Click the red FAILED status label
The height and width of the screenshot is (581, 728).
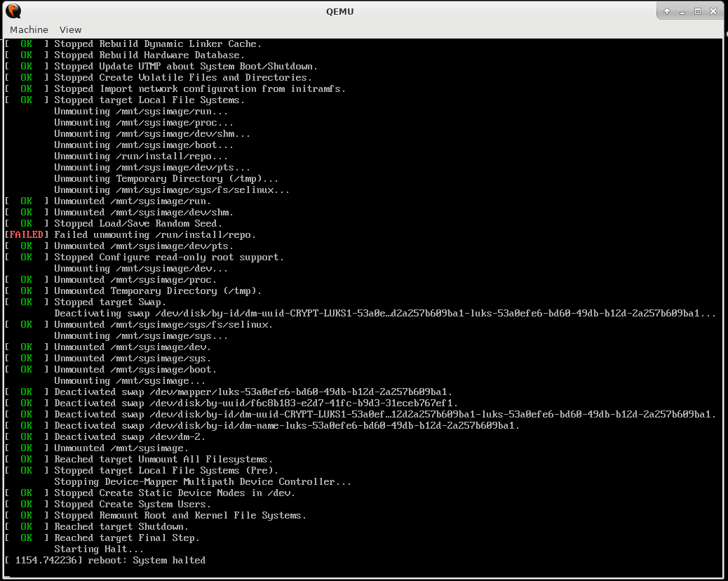coord(27,234)
